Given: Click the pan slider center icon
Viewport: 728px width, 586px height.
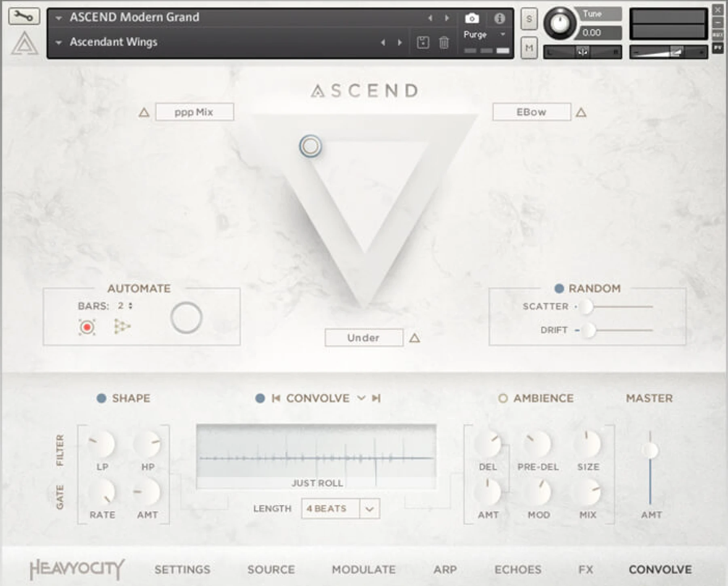Looking at the screenshot, I should pos(582,52).
